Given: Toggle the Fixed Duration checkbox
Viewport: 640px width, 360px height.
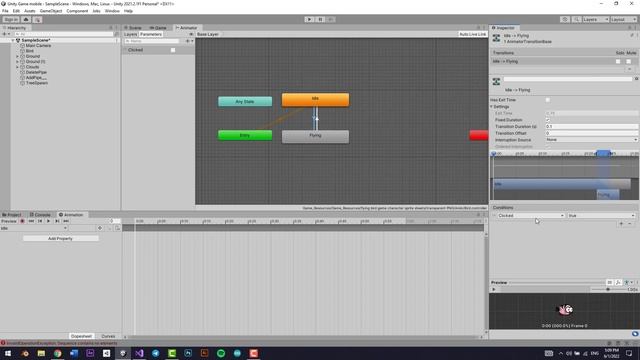Looking at the screenshot, I should (x=548, y=120).
